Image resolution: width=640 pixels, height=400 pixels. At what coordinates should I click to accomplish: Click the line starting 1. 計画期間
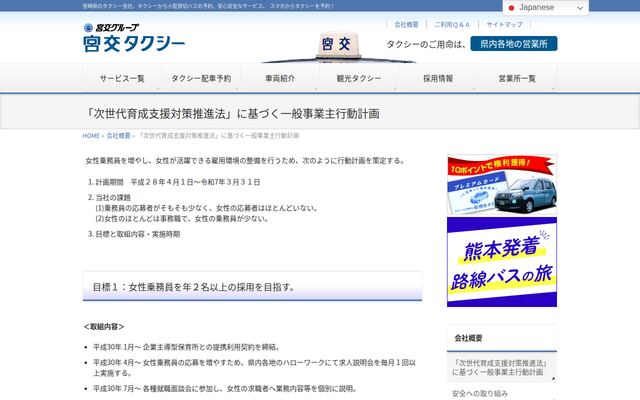(x=174, y=182)
